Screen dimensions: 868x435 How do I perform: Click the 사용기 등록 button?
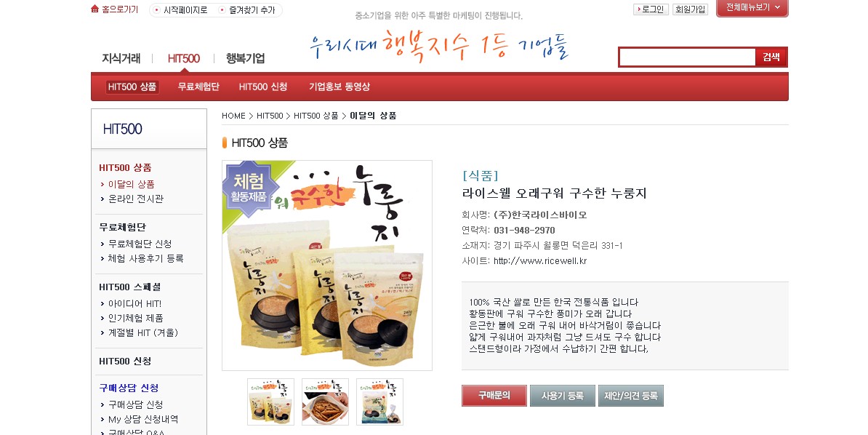click(x=563, y=396)
